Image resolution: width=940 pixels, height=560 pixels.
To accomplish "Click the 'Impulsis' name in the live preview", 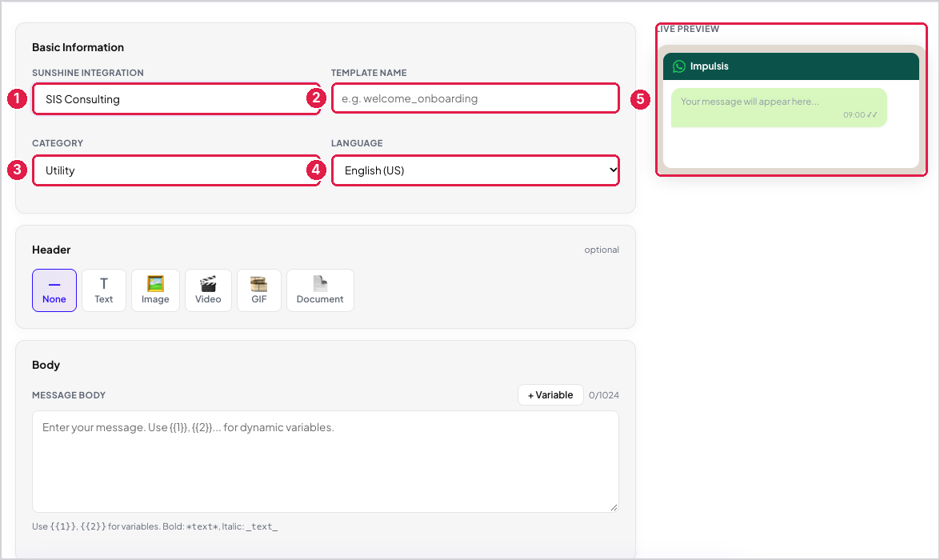I will click(x=709, y=66).
